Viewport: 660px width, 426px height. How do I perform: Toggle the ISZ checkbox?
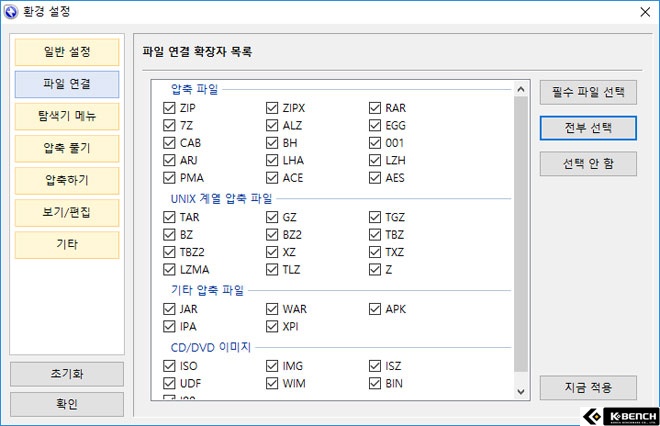point(375,366)
